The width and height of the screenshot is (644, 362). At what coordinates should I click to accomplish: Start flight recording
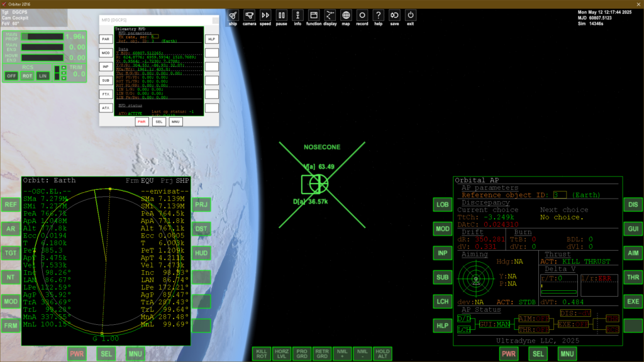[x=362, y=18]
